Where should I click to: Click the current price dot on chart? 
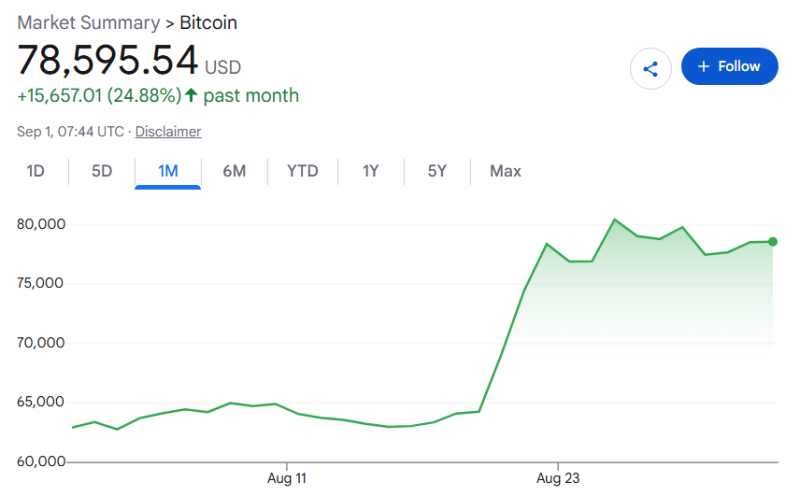[x=772, y=242]
